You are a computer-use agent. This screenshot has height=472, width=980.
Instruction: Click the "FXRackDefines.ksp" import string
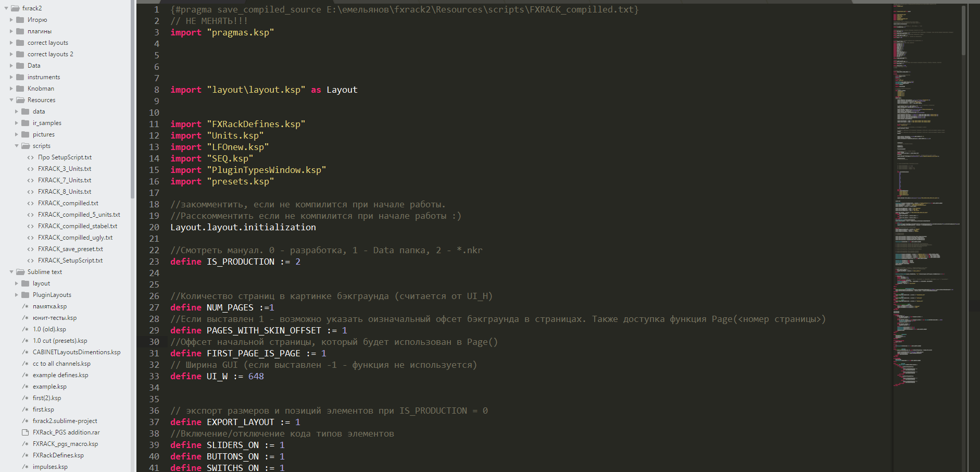256,124
